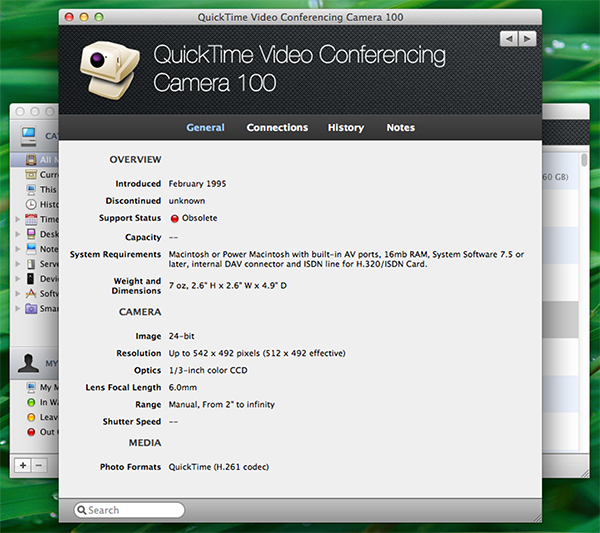Click the plus add button in background window
The image size is (600, 533).
[23, 465]
